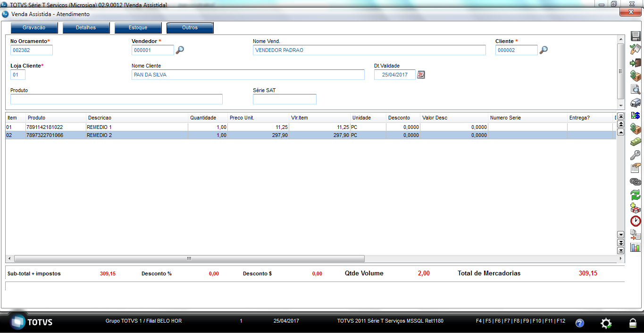Screen dimensions: 644x333
Task: Click product code 7891142181022
Action: (45, 127)
